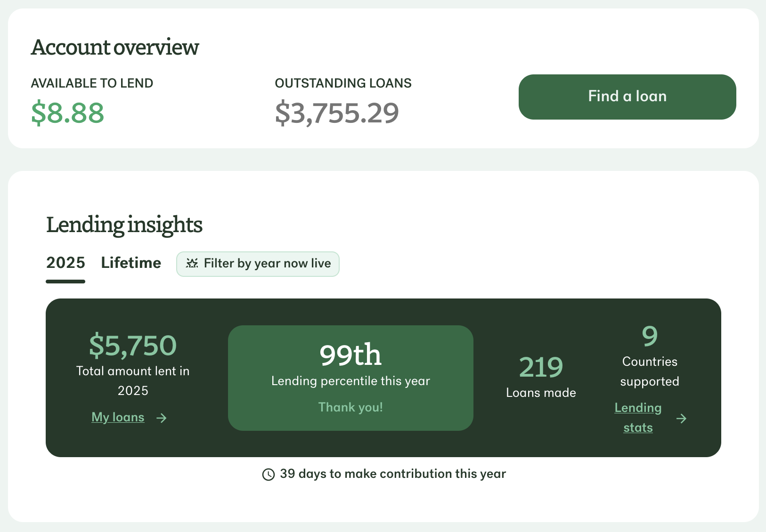Click the 9 countries supported figure
Screen dimensions: 766x532
tap(650, 337)
